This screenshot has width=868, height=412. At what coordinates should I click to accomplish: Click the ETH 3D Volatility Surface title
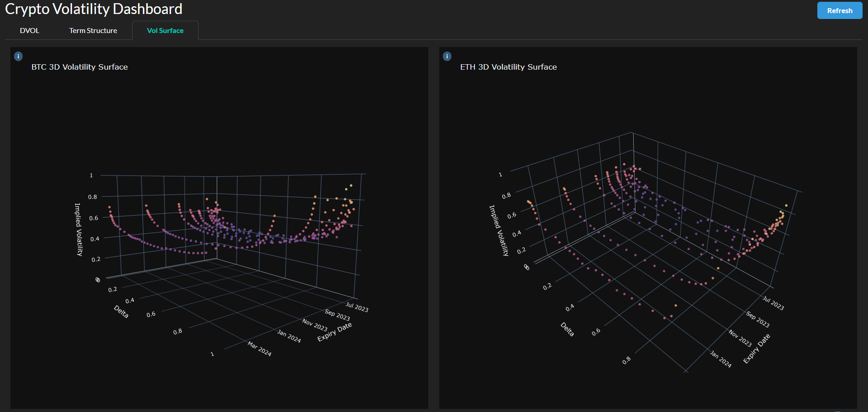coord(508,67)
